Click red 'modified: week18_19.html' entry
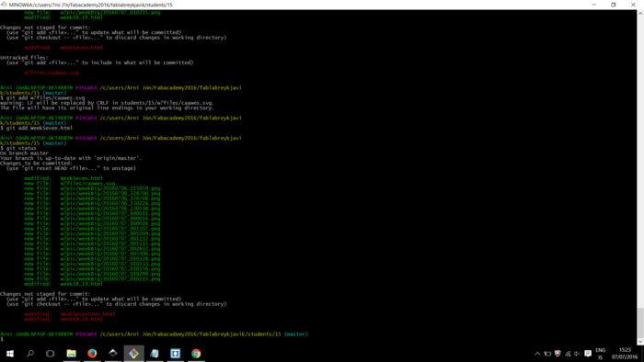Viewport: 644px width, 362px height. pos(63,319)
